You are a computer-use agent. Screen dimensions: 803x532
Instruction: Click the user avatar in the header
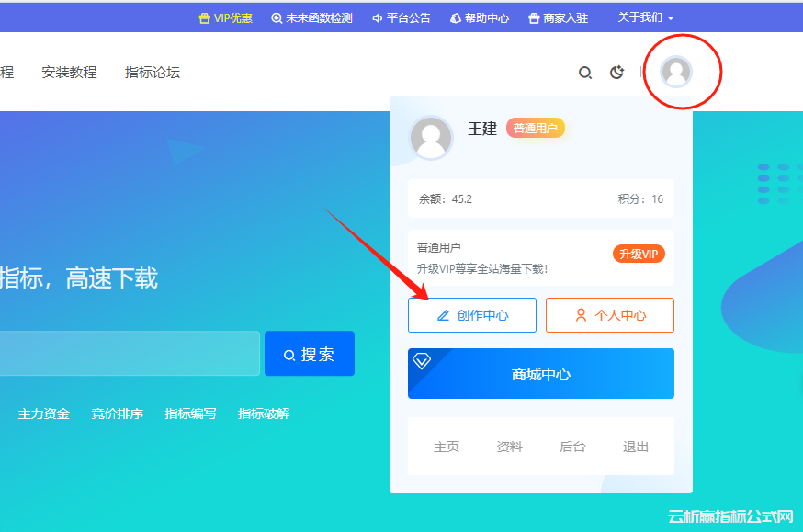676,72
